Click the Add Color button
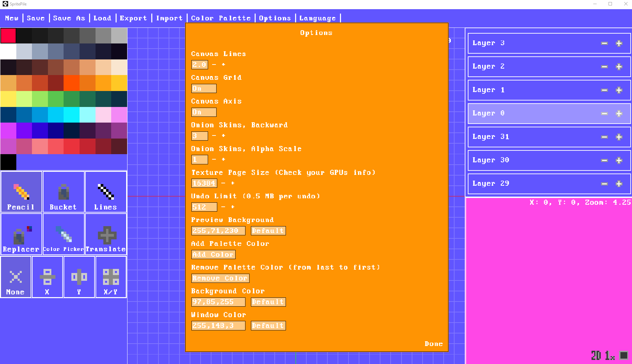632x364 pixels. (x=213, y=254)
